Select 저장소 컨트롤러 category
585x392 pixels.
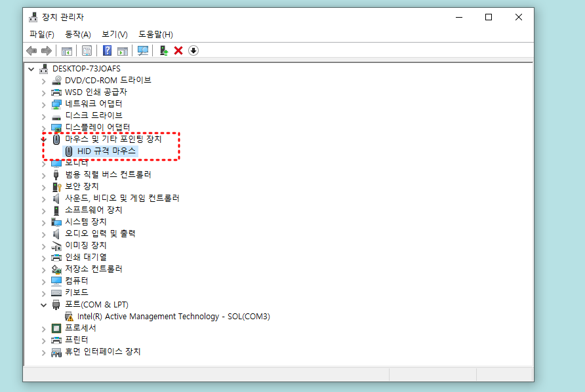coord(94,269)
